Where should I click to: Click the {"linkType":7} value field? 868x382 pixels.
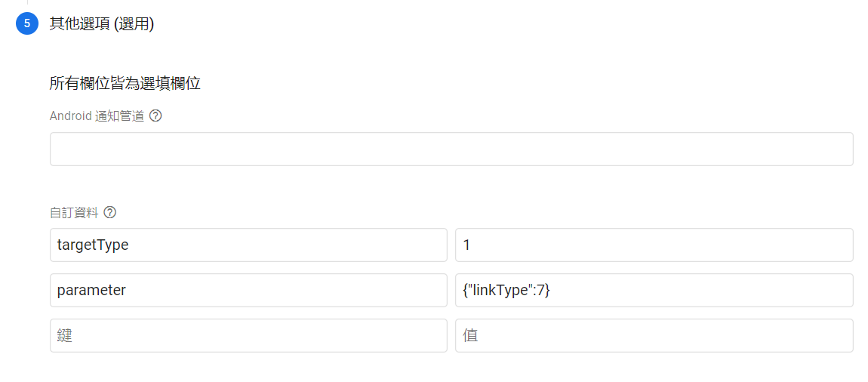(654, 291)
